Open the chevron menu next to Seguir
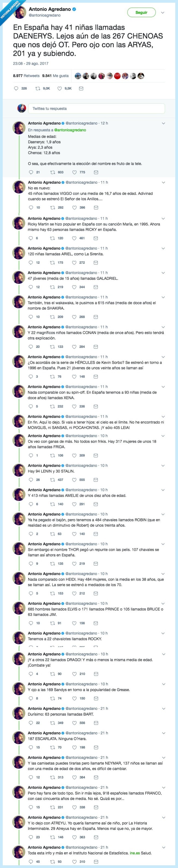The image size is (178, 868). click(163, 13)
